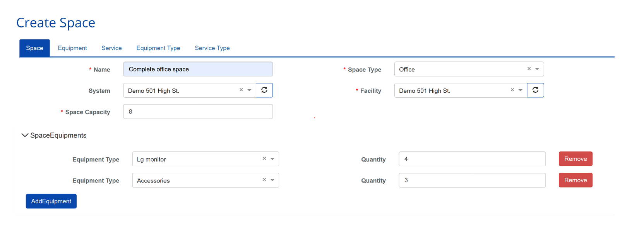This screenshot has width=644, height=228.
Task: Clear the System field selection
Action: pos(241,90)
